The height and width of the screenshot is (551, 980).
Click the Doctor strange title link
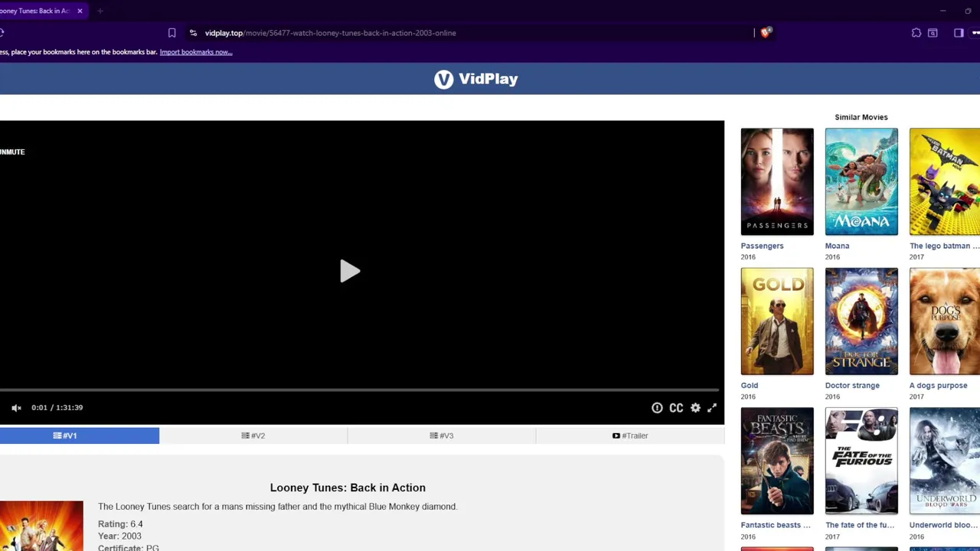click(x=852, y=386)
